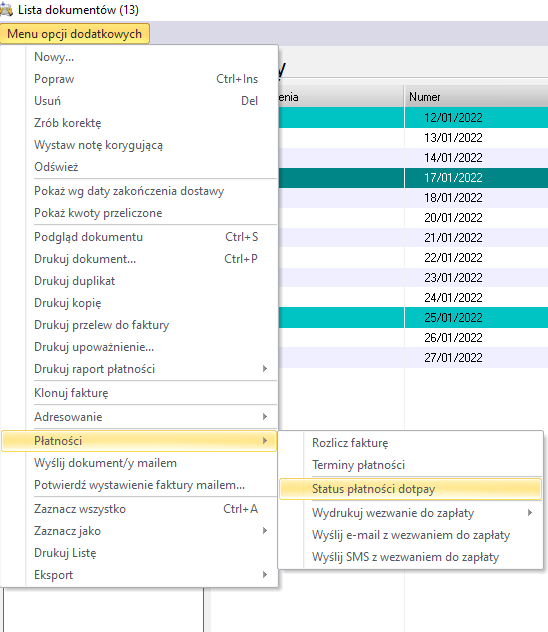Expand Zaznacz jako submenu
The image size is (548, 632).
pyautogui.click(x=139, y=531)
